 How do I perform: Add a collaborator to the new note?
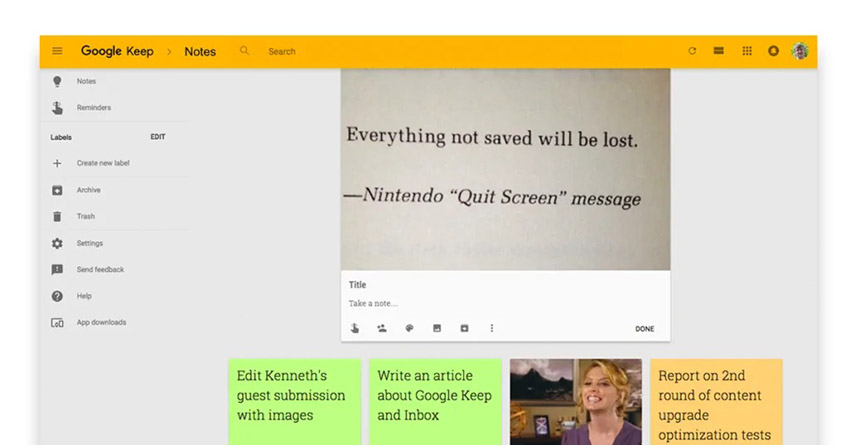382,328
